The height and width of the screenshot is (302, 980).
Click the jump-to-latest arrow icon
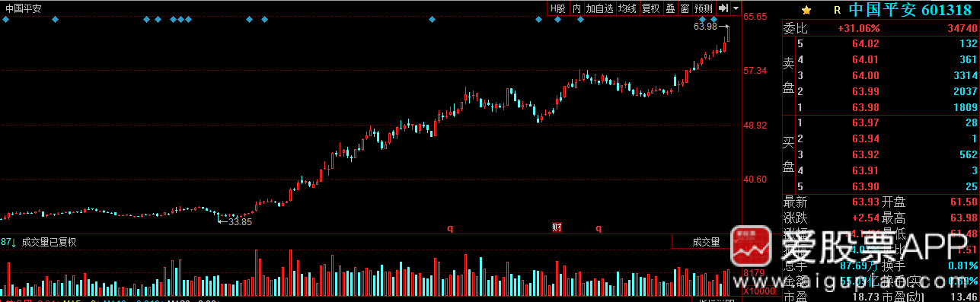tap(724, 8)
